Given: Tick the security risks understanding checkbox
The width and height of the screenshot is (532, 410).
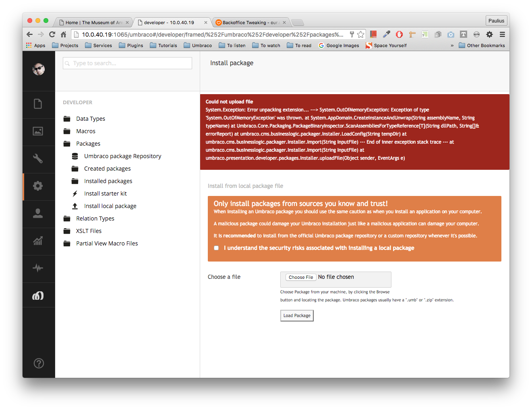Looking at the screenshot, I should coord(216,248).
